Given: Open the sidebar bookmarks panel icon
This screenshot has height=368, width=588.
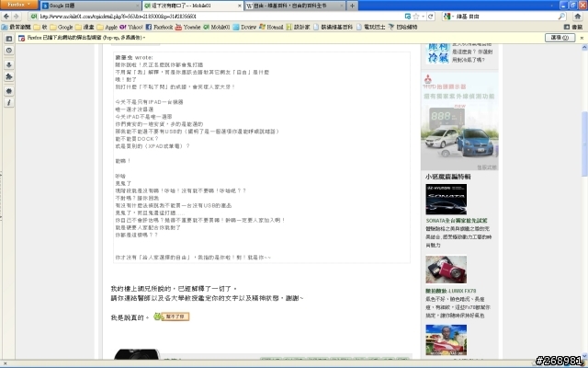Looking at the screenshot, I should (9, 39).
